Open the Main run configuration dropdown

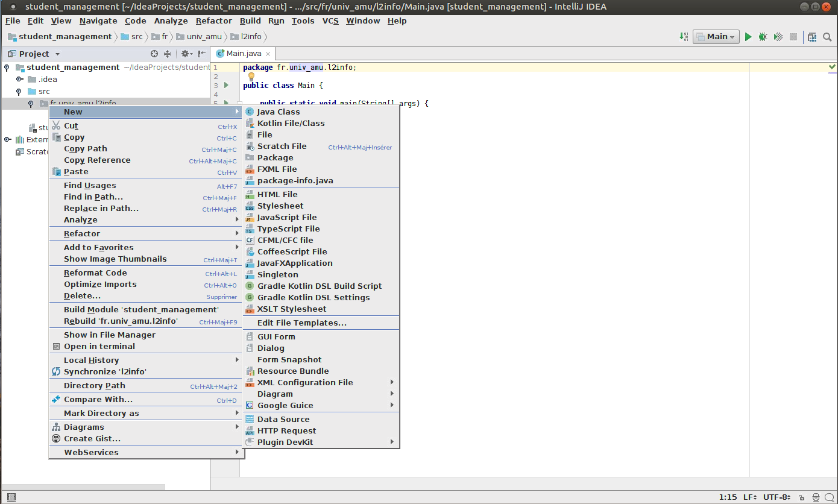pyautogui.click(x=716, y=37)
